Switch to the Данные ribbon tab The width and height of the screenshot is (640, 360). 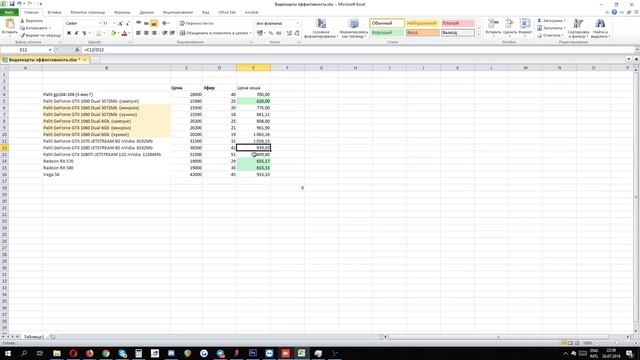tap(147, 12)
